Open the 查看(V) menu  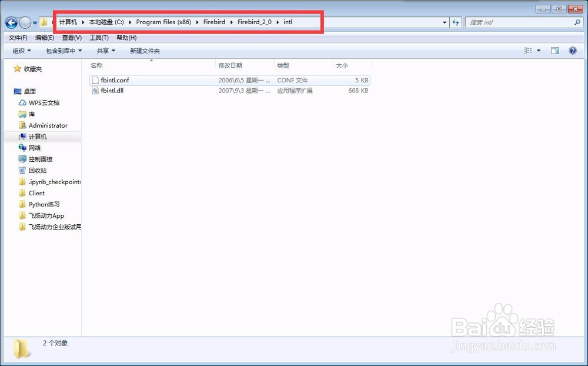point(72,38)
